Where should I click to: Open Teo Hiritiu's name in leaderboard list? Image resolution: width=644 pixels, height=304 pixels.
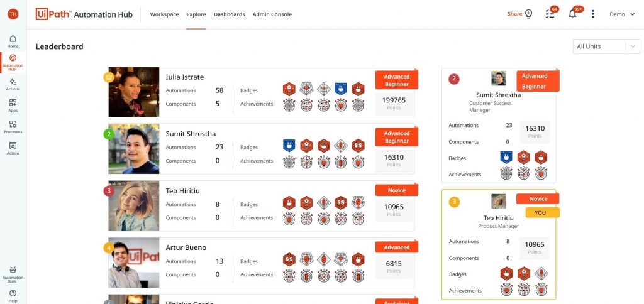[183, 191]
